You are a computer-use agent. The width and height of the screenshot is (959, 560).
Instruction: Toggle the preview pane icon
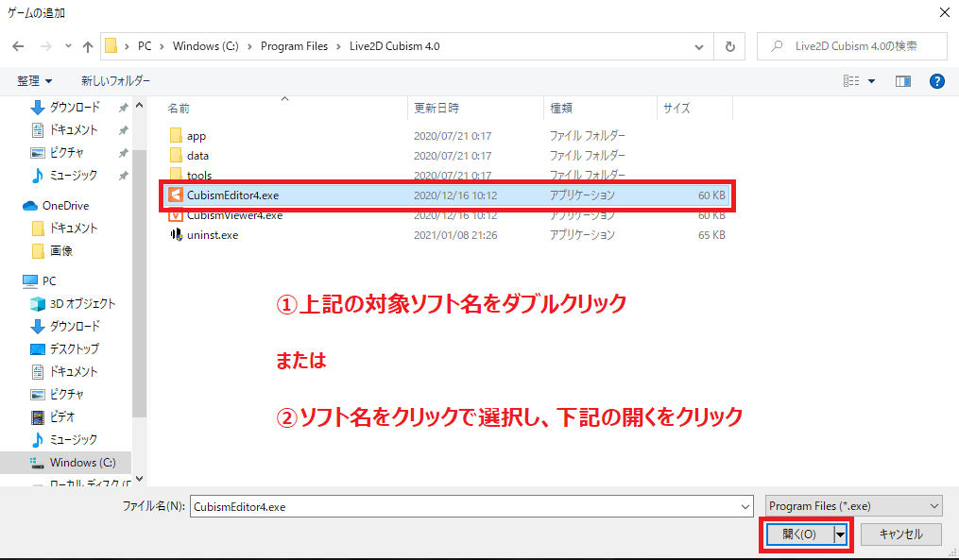click(902, 81)
